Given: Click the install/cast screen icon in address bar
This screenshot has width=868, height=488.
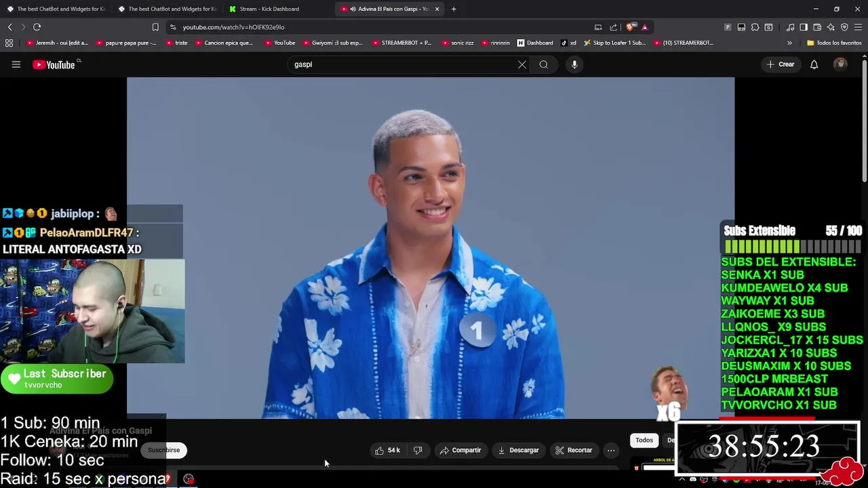Looking at the screenshot, I should tap(598, 27).
